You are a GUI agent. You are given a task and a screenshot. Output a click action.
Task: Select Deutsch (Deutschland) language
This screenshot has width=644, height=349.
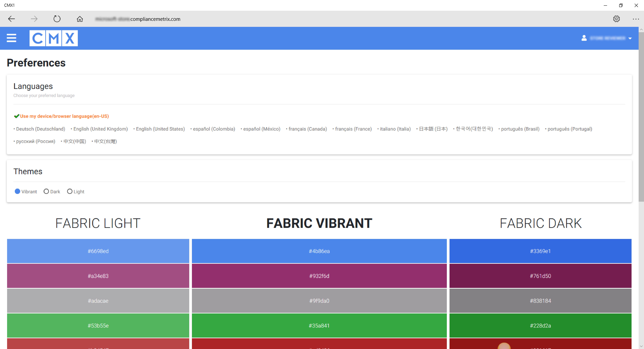click(40, 129)
